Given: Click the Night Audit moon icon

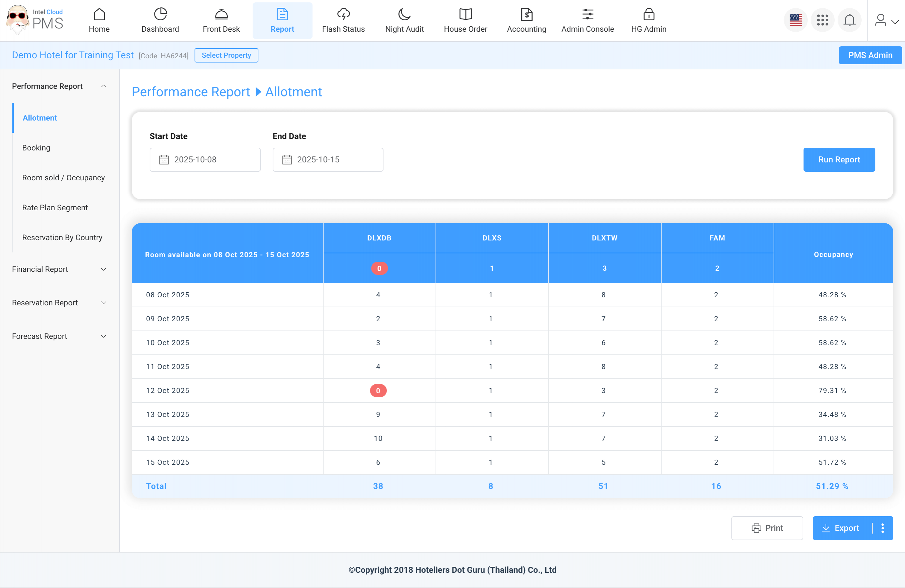Looking at the screenshot, I should click(x=404, y=14).
